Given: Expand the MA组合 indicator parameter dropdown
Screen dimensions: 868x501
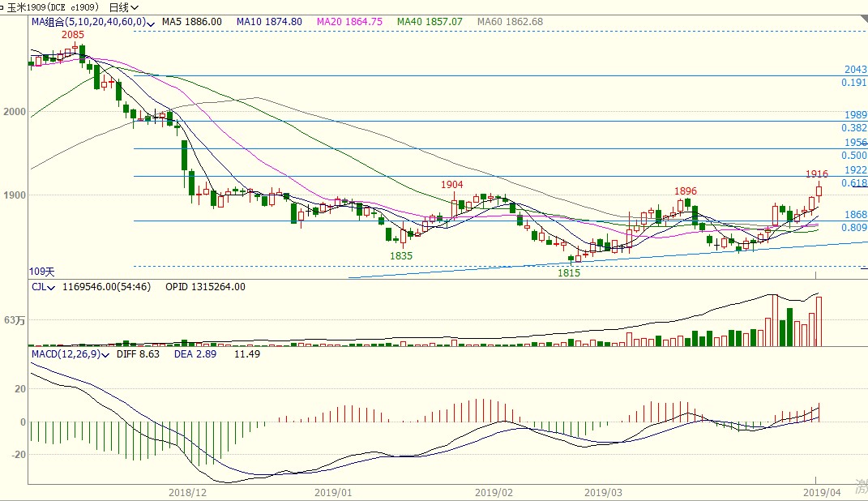Looking at the screenshot, I should (x=152, y=23).
